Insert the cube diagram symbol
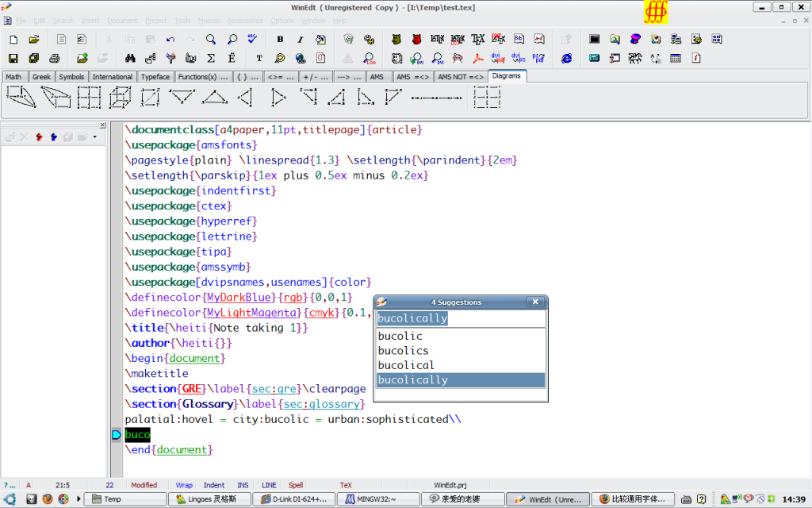Screen dimensions: 812x508 pos(120,98)
